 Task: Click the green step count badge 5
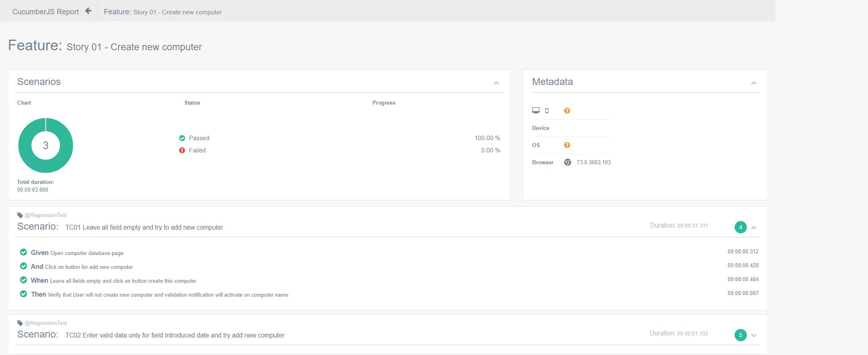pos(740,335)
